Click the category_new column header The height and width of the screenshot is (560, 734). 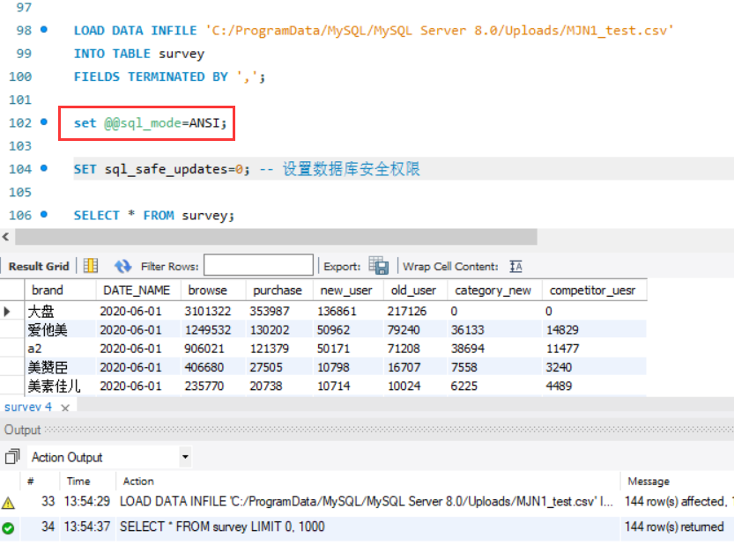click(x=495, y=291)
